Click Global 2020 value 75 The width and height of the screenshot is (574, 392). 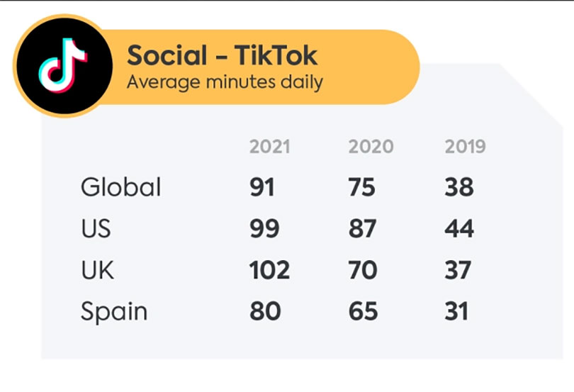[x=362, y=187]
